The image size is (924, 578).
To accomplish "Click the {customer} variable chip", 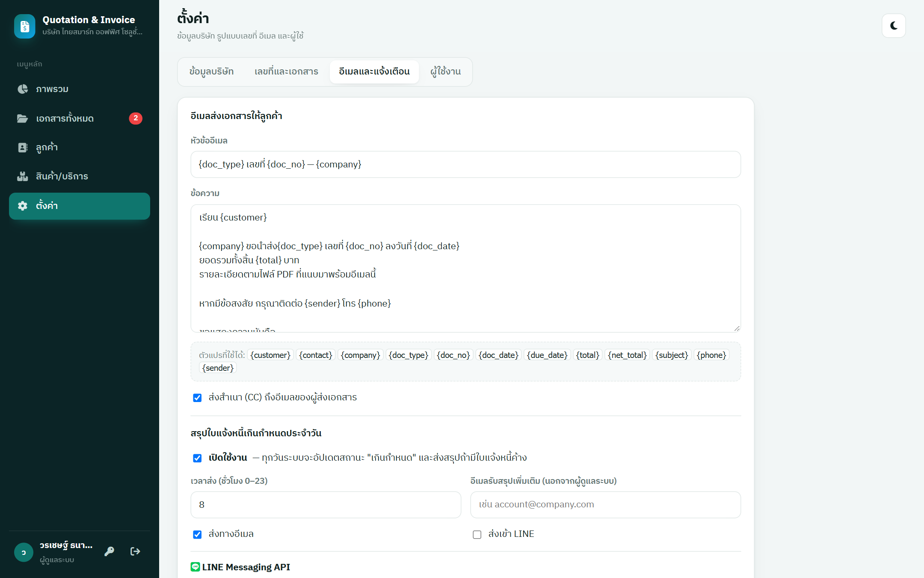I will tap(270, 355).
